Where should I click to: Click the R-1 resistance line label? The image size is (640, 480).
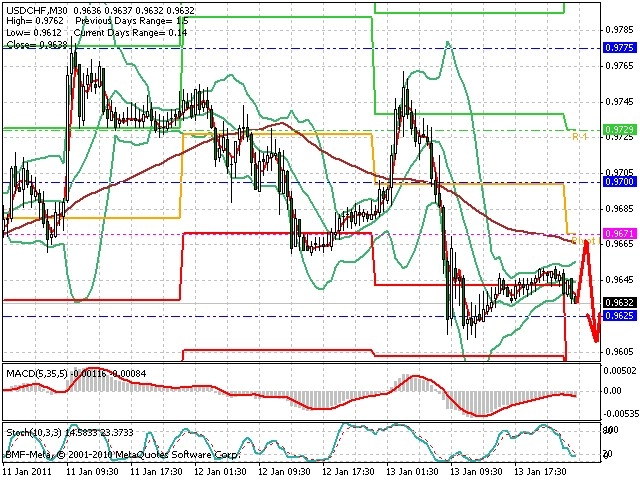pyautogui.click(x=580, y=136)
